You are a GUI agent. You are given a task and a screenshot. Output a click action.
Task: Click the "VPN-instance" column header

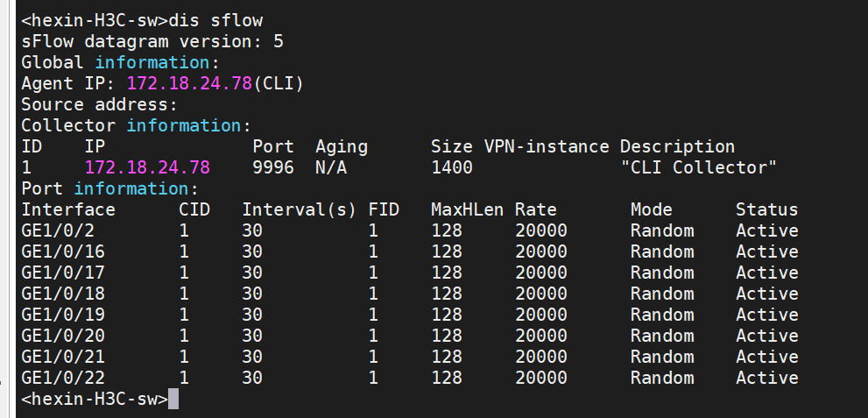[x=546, y=146]
